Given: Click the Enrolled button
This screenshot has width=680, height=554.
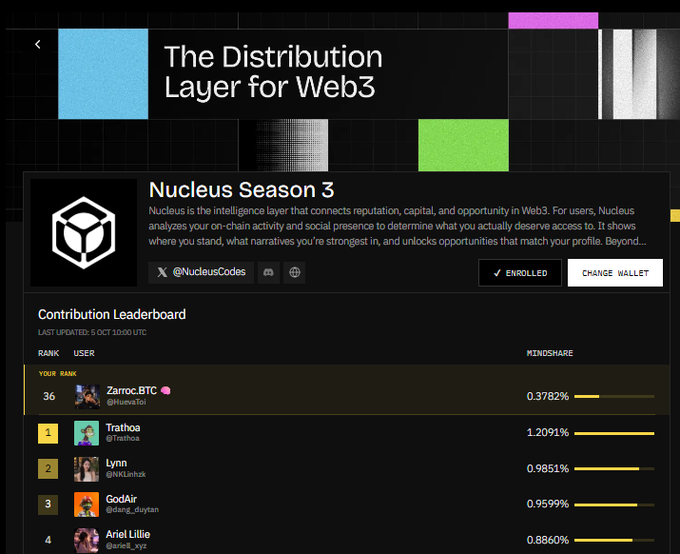Looking at the screenshot, I should [x=520, y=273].
